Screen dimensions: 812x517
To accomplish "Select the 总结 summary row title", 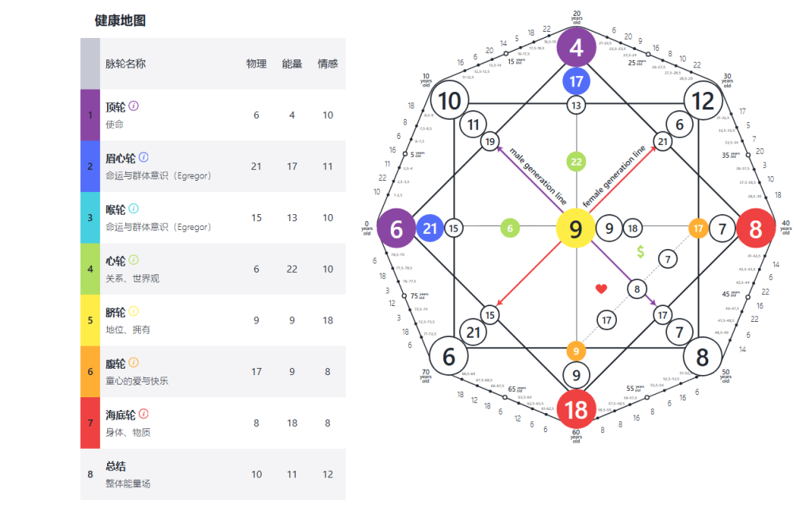I will click(x=116, y=466).
